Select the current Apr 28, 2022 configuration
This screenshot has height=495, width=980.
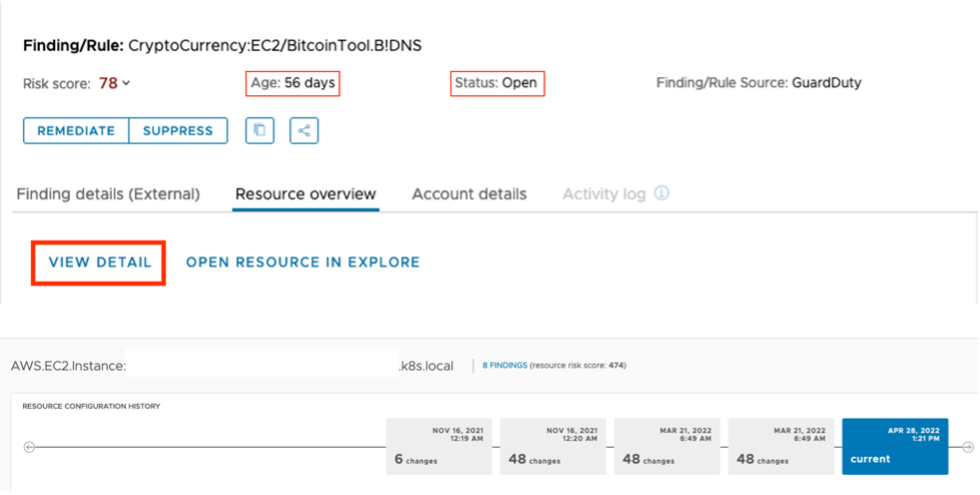895,446
